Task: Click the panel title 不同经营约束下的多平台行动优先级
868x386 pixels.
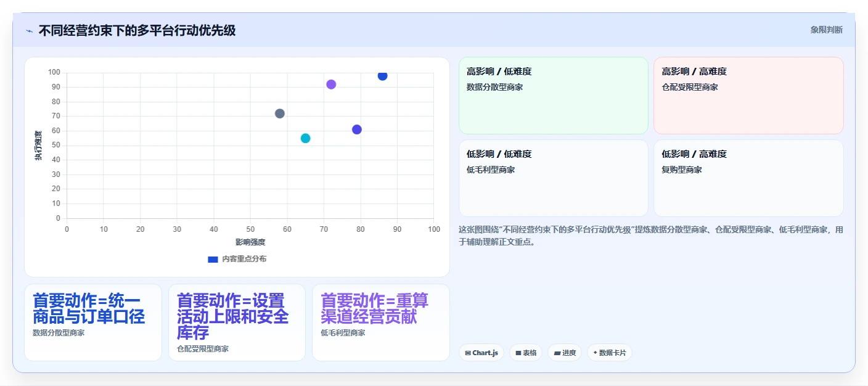Action: [137, 30]
